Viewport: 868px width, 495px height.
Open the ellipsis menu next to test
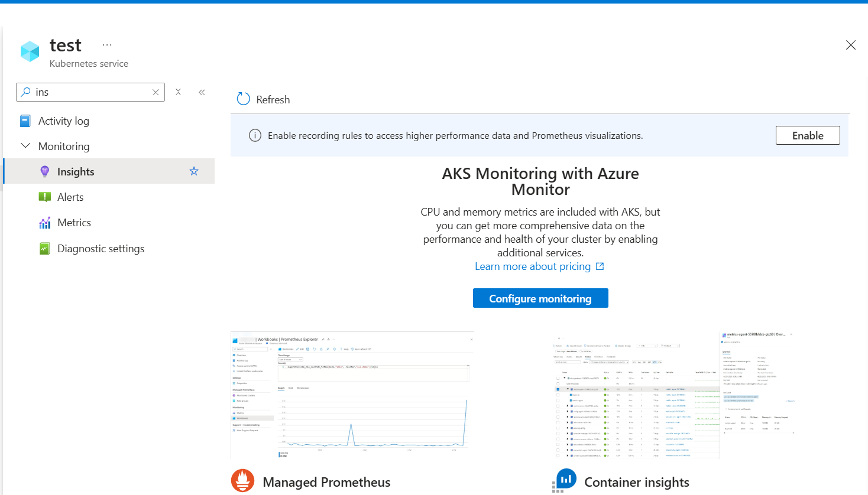click(107, 45)
